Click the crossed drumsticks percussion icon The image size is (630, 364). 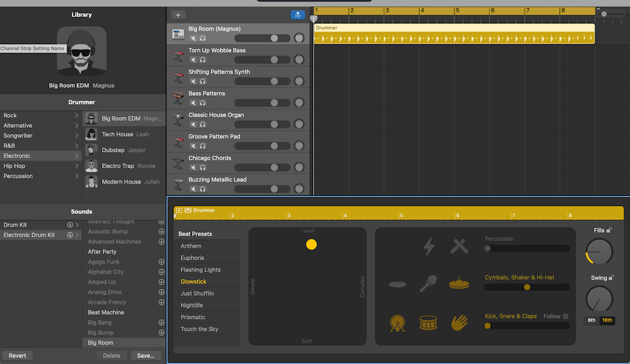459,246
